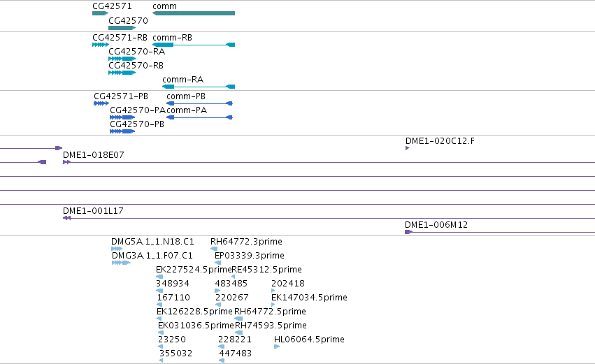595x364 pixels.
Task: Click the comm-PB protein feature line
Action: click(x=199, y=103)
